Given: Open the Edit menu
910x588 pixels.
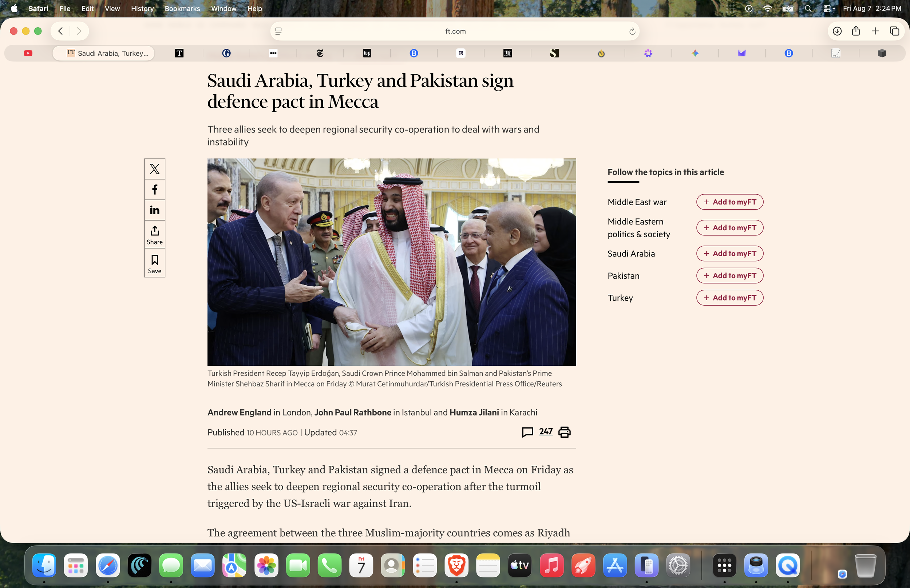Looking at the screenshot, I should [87, 8].
